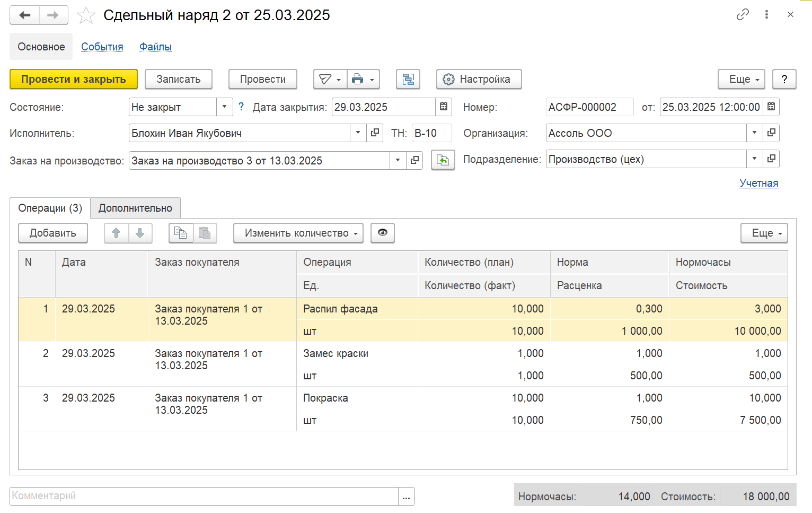
Task: Click the copy rows icon
Action: [181, 233]
